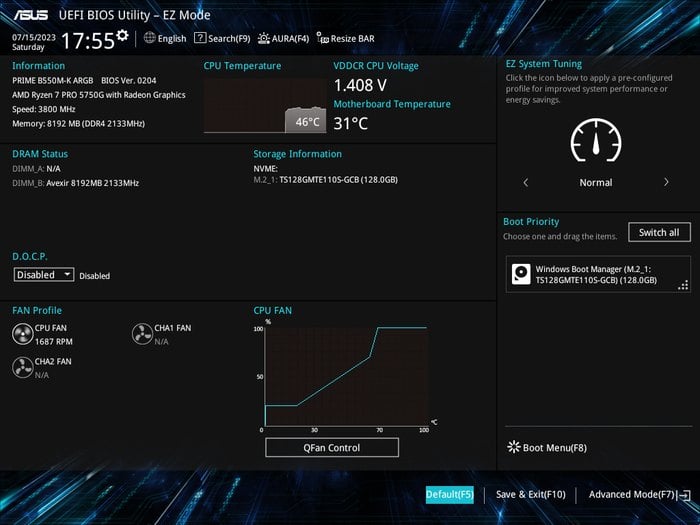The height and width of the screenshot is (525, 700).
Task: Switch tuning profile with the right arrow
Action: pos(666,182)
